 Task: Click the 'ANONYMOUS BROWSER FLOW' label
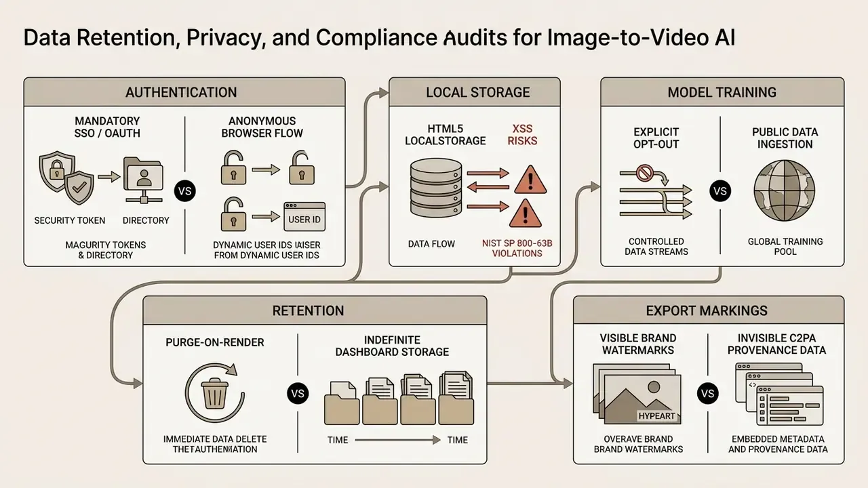(262, 127)
